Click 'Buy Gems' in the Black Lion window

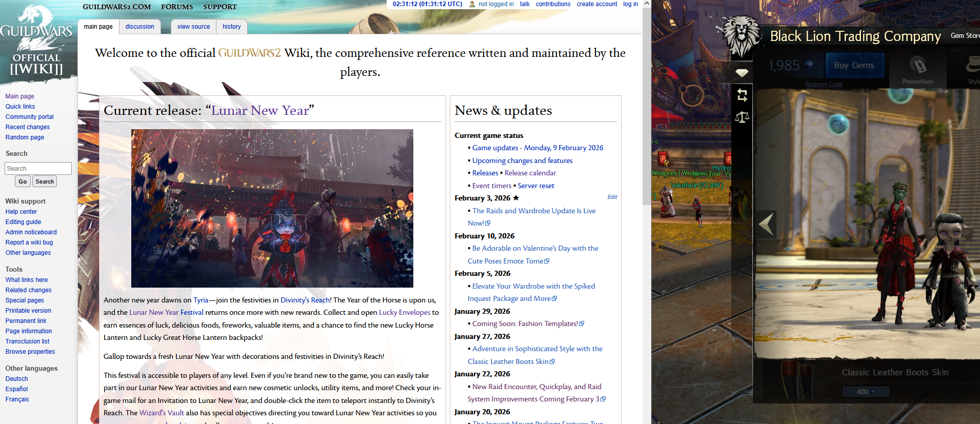(854, 65)
